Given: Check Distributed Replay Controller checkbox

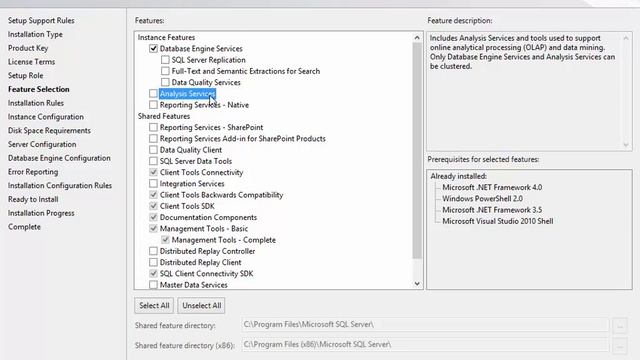Looking at the screenshot, I should pos(153,251).
